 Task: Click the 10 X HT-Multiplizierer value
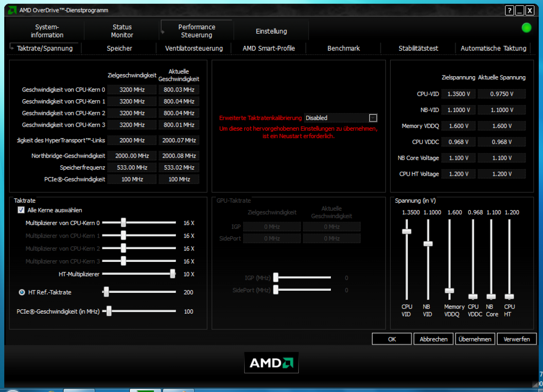189,274
